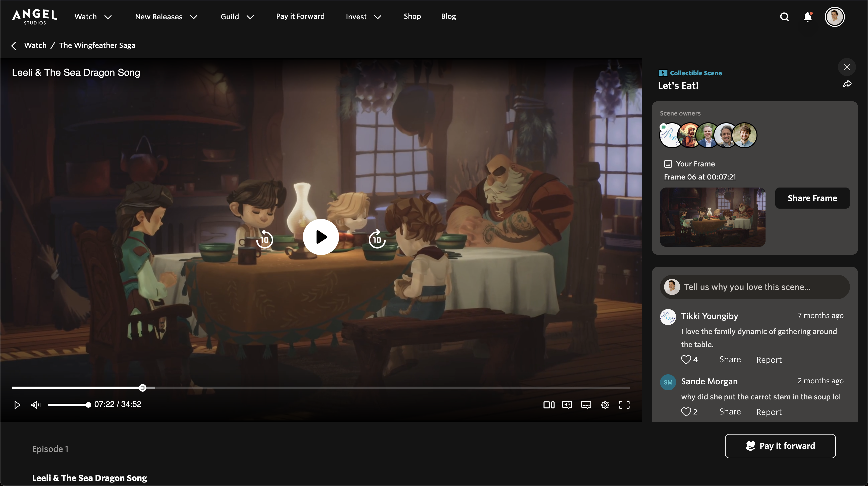Share Tikki Youngiby's comment
The width and height of the screenshot is (868, 486).
coord(730,359)
